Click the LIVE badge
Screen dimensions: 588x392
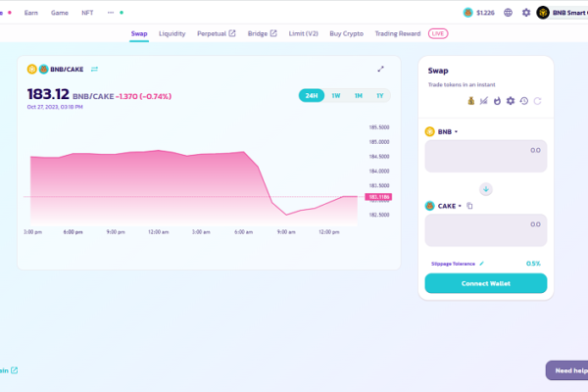pyautogui.click(x=438, y=33)
